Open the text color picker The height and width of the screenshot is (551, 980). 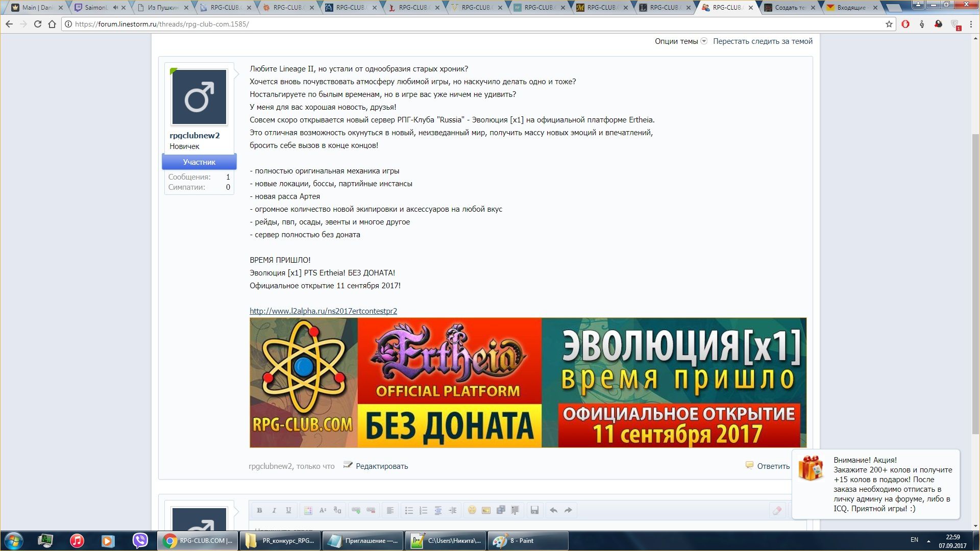(308, 510)
